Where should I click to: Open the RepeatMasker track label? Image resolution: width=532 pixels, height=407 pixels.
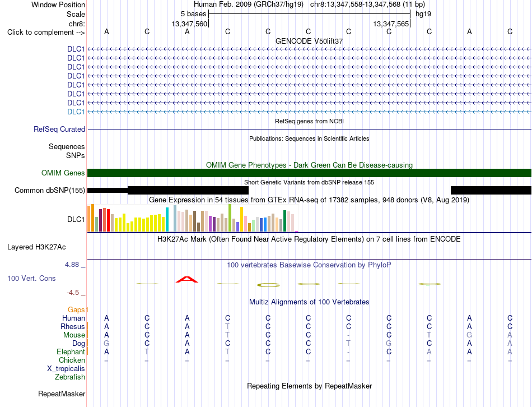point(62,394)
